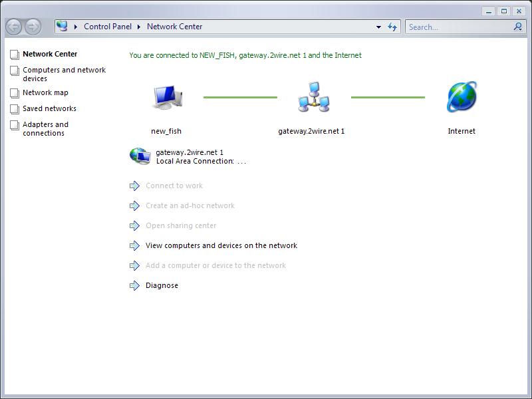Click the network icon in address bar
This screenshot has height=399, width=532.
coord(62,26)
